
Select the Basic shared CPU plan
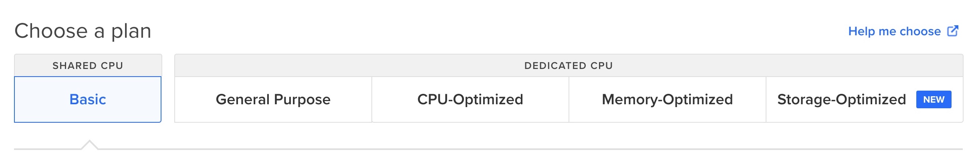point(88,99)
